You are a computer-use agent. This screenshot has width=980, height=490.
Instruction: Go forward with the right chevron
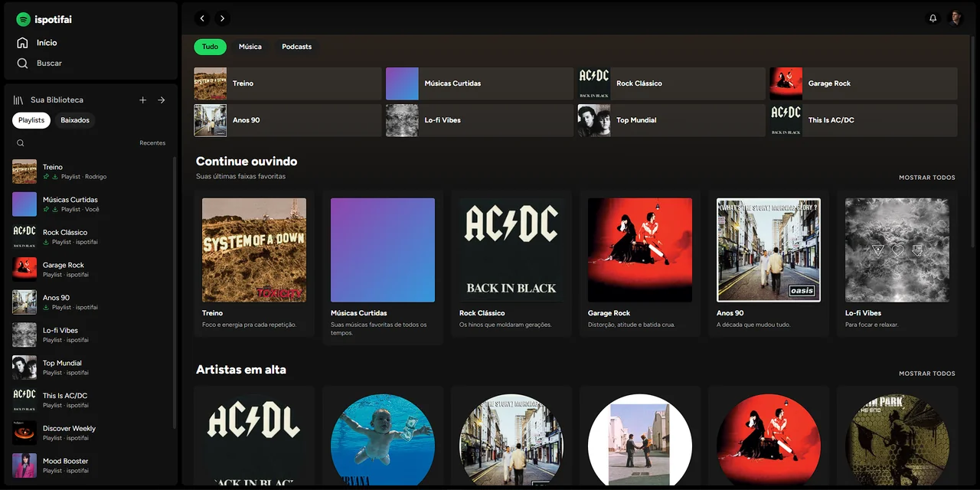pos(222,18)
